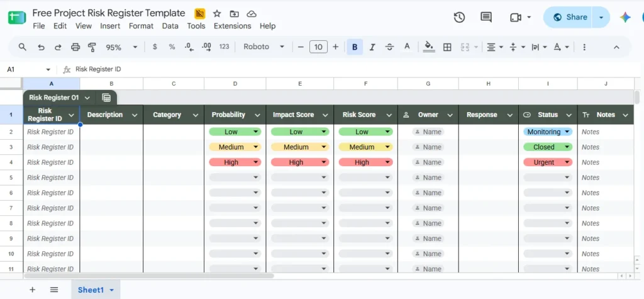
Task: Toggle bold formatting
Action: (x=355, y=47)
